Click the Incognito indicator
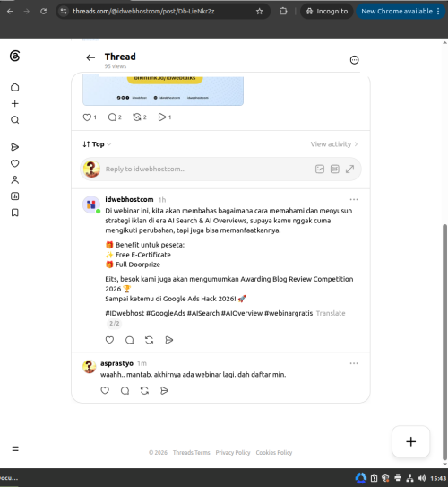448x487 pixels. pyautogui.click(x=327, y=11)
